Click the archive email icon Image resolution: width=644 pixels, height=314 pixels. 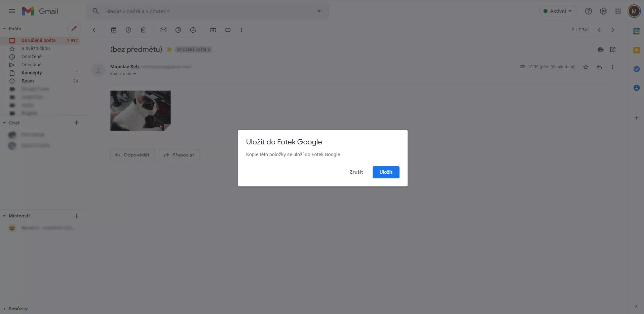click(x=114, y=30)
